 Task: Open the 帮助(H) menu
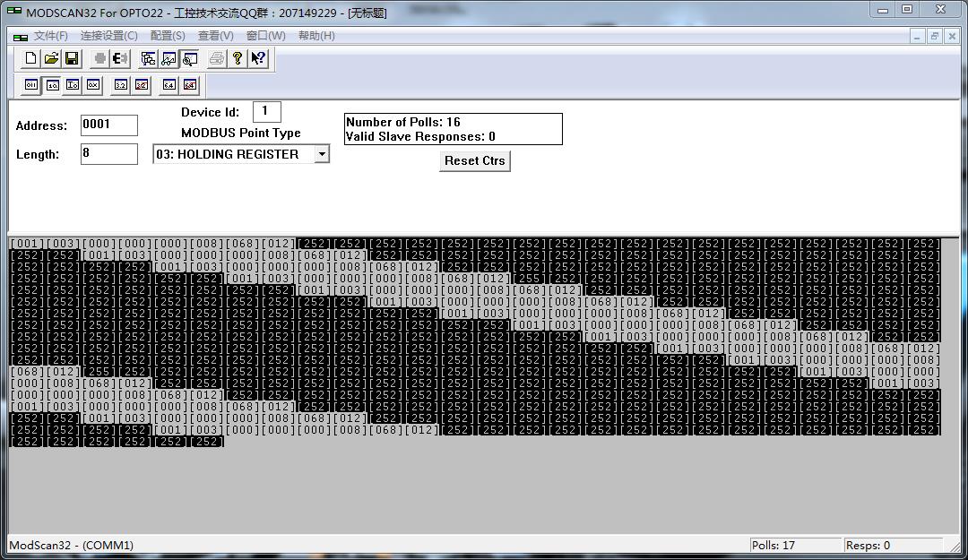pos(315,36)
